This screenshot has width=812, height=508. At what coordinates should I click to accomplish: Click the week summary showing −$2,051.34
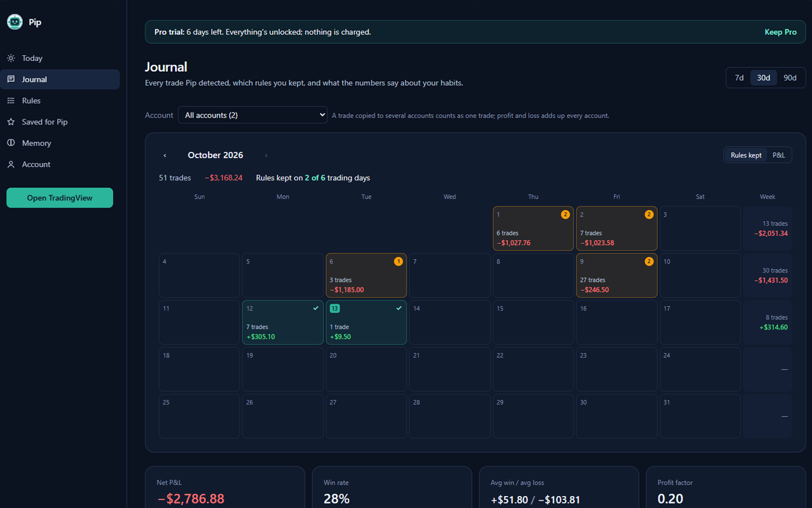768,229
